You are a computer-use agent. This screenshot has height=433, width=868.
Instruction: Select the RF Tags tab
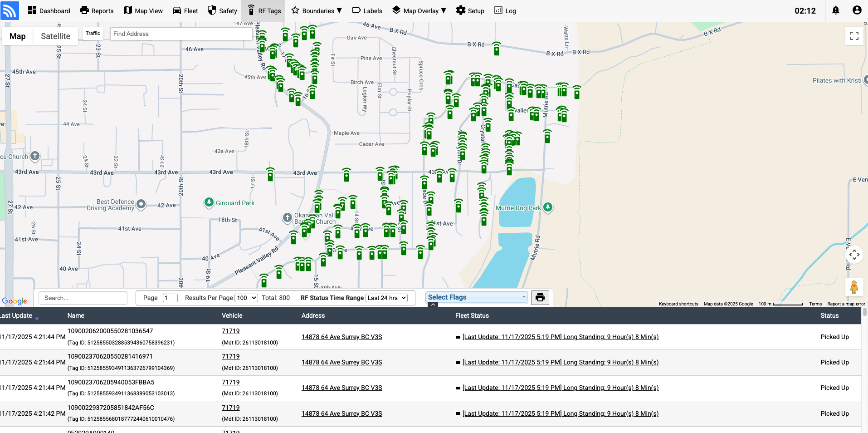click(x=264, y=10)
